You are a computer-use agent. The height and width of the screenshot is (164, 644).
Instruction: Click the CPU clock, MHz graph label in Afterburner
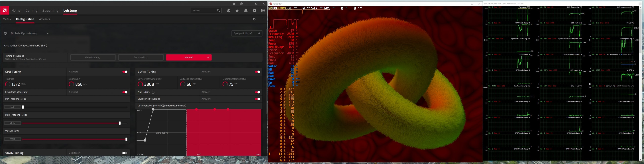pos(576,70)
